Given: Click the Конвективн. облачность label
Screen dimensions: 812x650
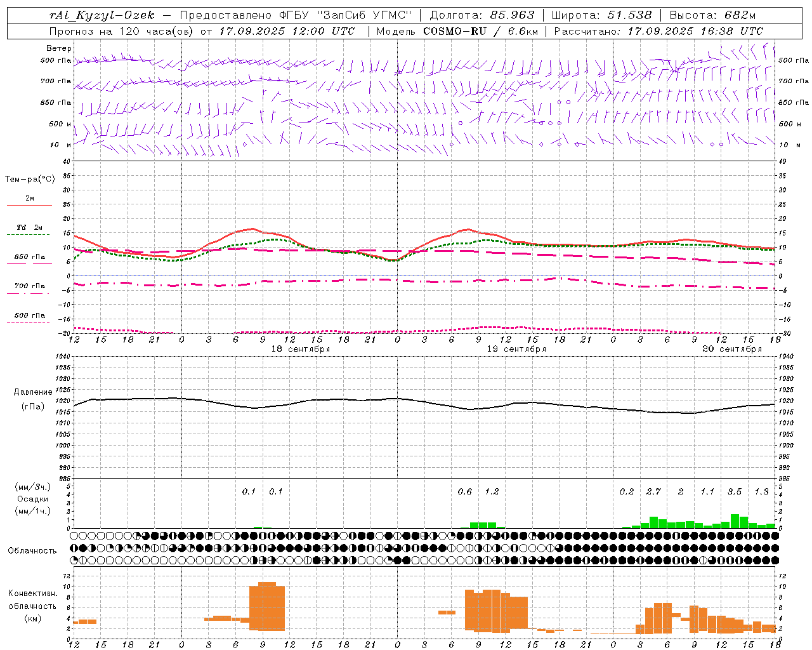Looking at the screenshot, I should [32, 600].
